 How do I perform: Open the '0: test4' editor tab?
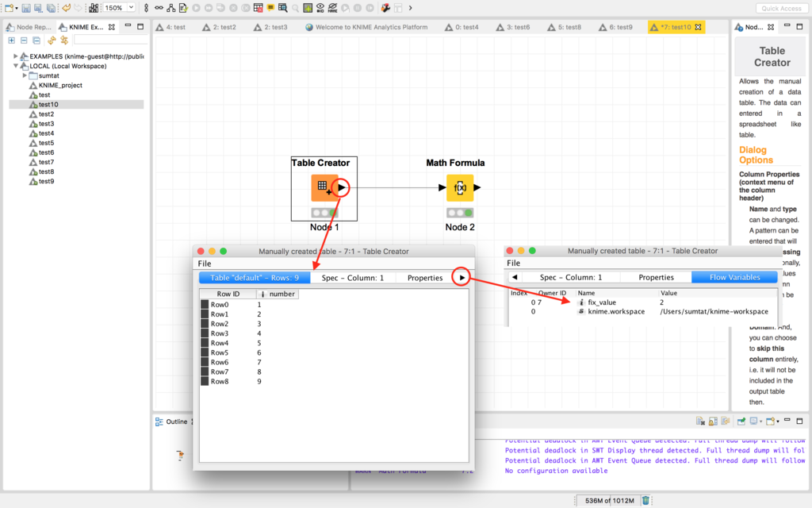[x=462, y=27]
